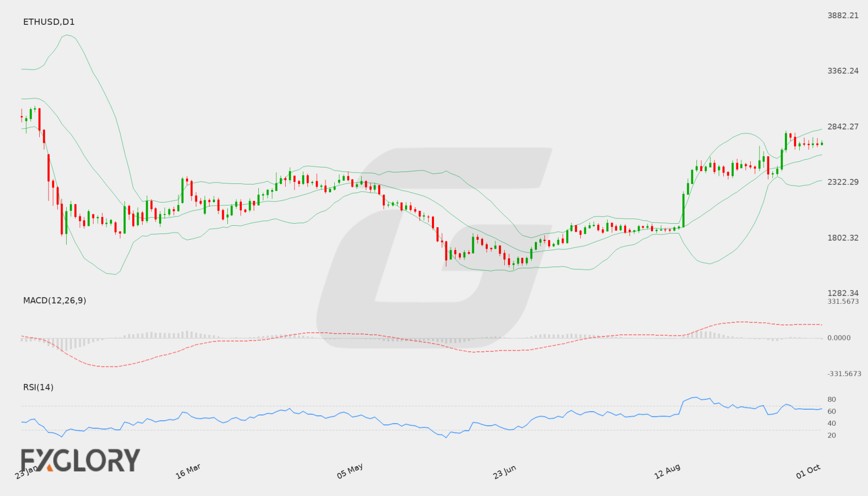The width and height of the screenshot is (868, 496).
Task: Click the RSI(14) indicator label
Action: pyautogui.click(x=38, y=387)
